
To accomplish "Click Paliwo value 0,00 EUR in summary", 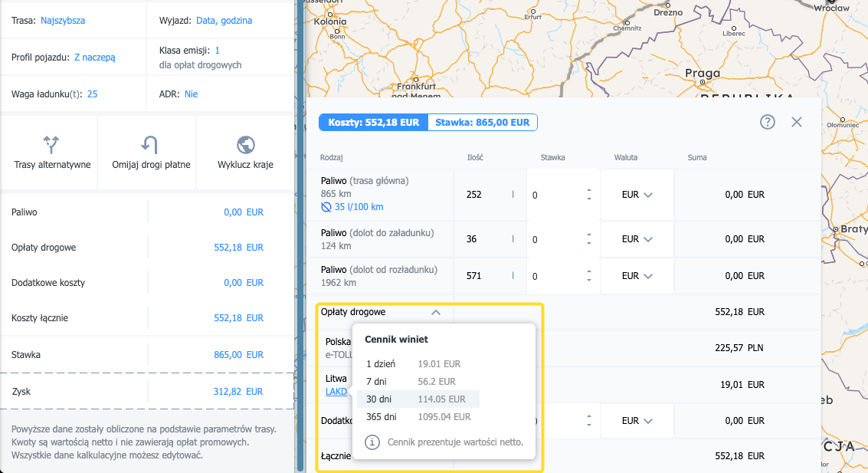I will coord(243,212).
